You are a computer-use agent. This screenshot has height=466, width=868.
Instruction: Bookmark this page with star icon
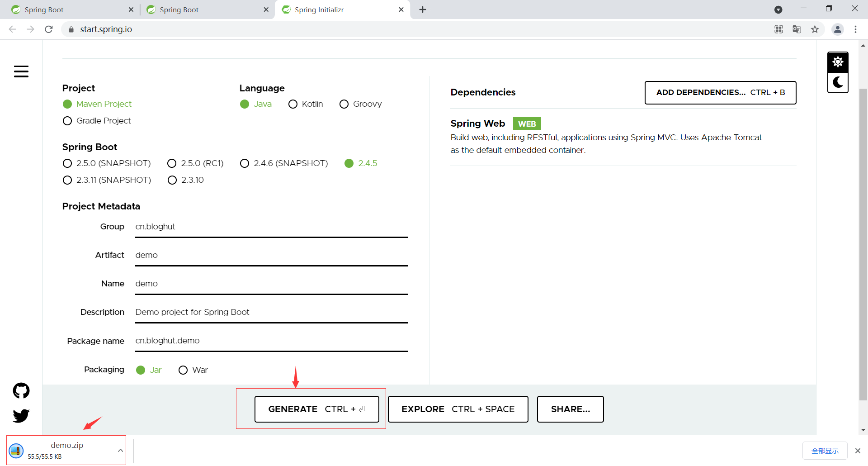(815, 29)
